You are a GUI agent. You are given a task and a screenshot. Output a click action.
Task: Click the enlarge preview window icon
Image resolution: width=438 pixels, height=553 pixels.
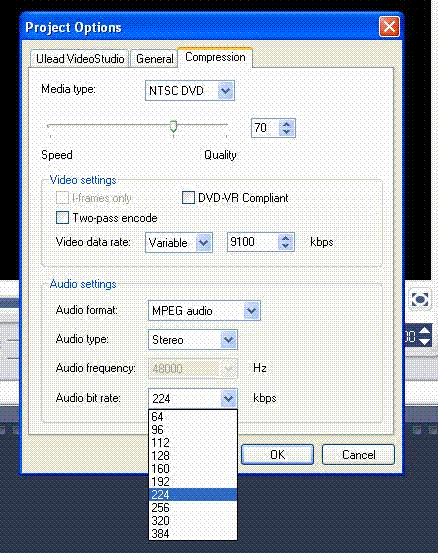tap(420, 299)
